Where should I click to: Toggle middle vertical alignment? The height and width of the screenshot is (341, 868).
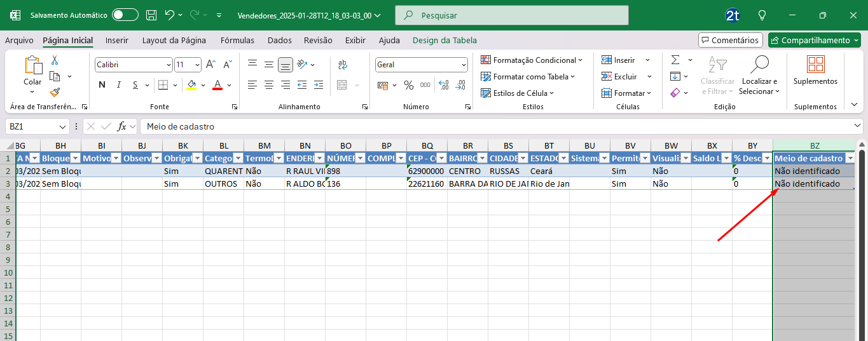click(x=269, y=65)
